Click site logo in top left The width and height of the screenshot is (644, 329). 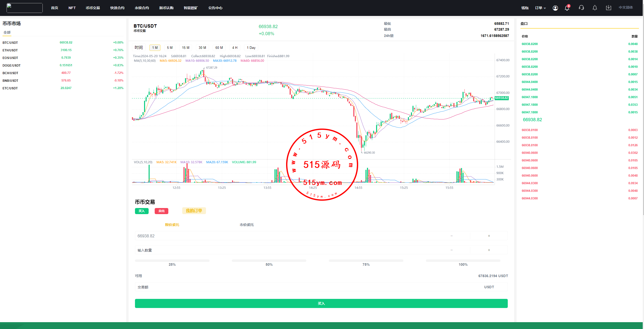click(x=25, y=8)
